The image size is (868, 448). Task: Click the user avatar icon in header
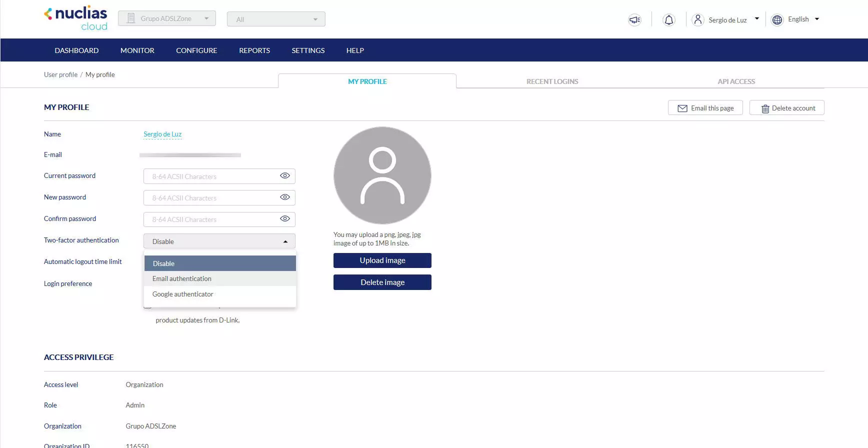coord(697,20)
